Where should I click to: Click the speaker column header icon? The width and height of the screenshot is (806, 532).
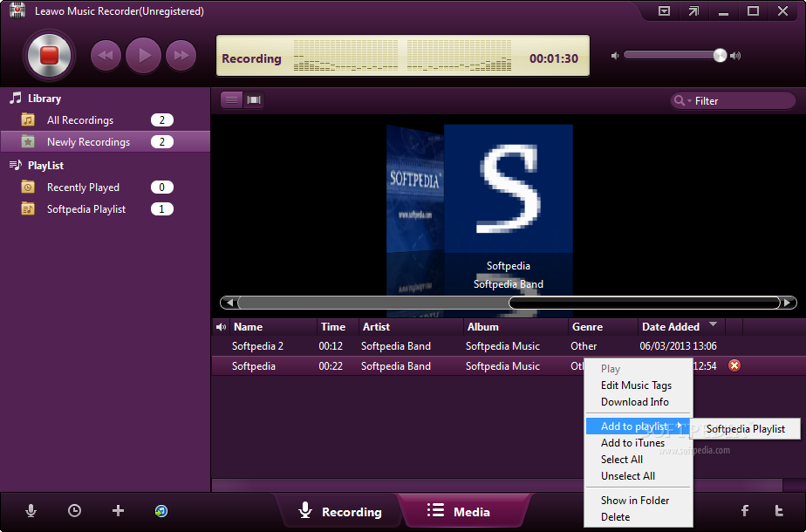[221, 327]
